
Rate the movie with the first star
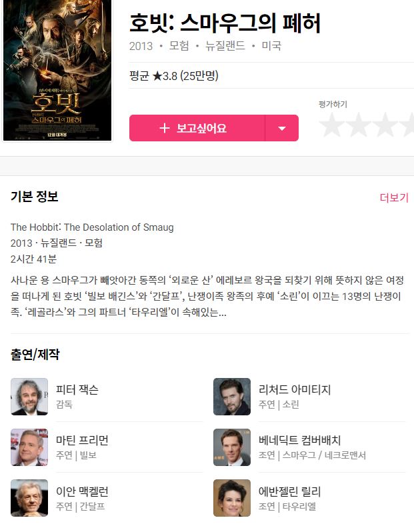tap(331, 125)
